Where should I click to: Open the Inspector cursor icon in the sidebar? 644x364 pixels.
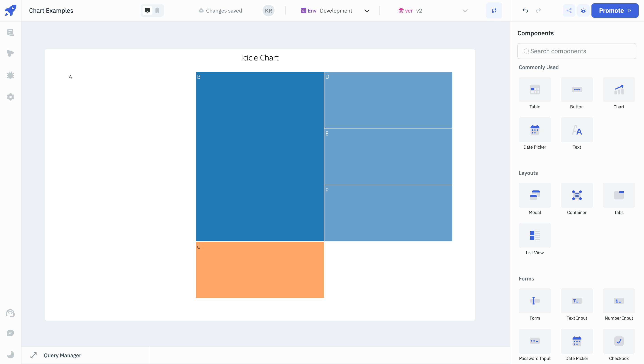click(11, 53)
